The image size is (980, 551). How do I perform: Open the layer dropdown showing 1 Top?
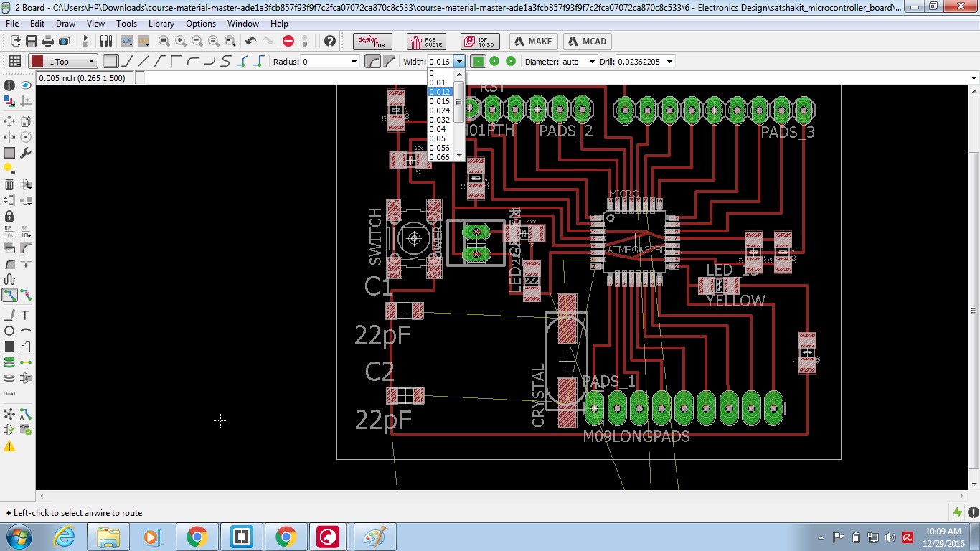click(63, 62)
